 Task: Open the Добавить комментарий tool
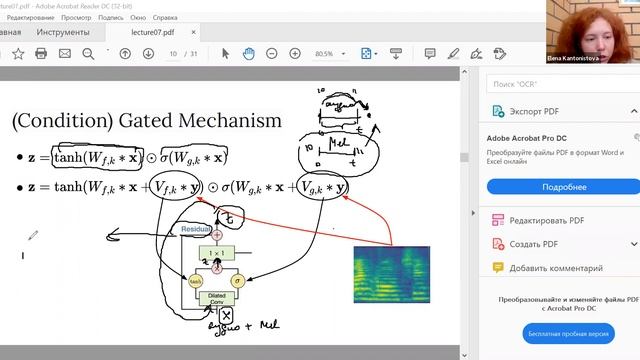point(556,268)
